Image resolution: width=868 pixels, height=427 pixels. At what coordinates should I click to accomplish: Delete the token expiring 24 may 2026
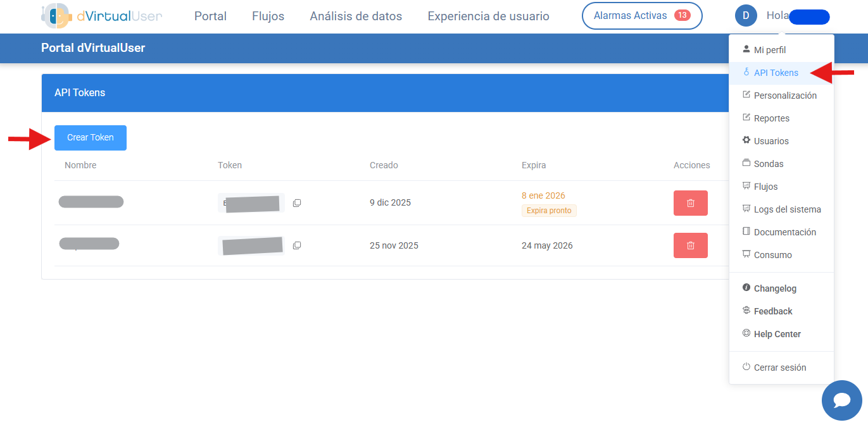click(691, 245)
